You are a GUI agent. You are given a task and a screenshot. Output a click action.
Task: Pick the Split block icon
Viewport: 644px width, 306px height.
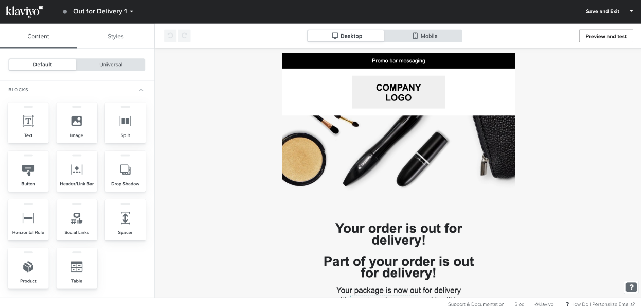[125, 121]
